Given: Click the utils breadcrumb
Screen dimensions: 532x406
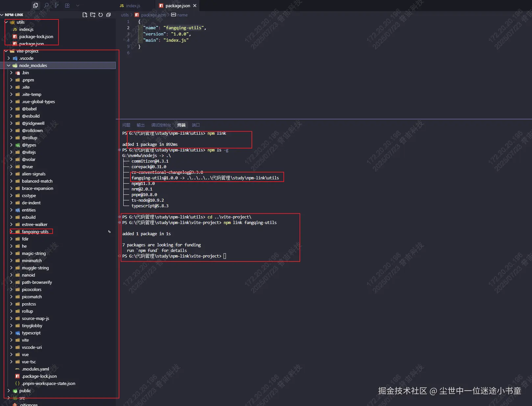Looking at the screenshot, I should [125, 15].
